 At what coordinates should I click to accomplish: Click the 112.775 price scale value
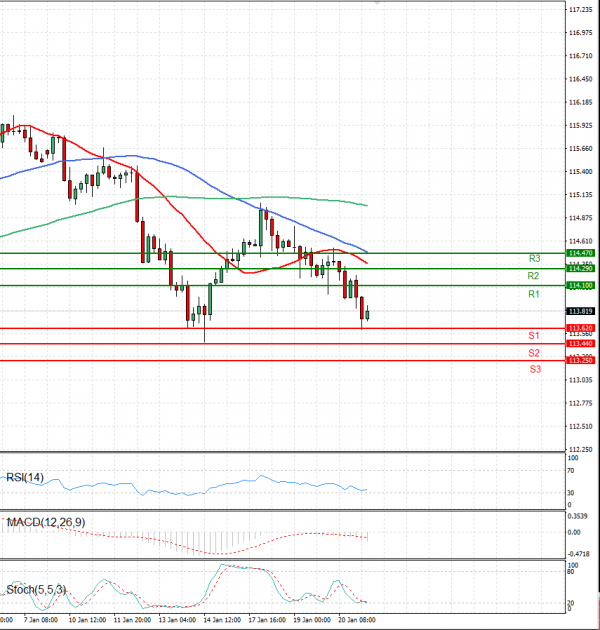(x=581, y=403)
